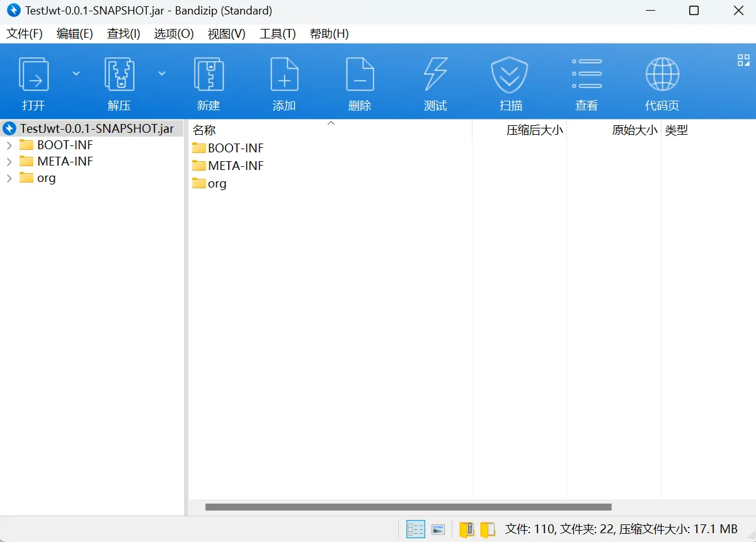Expand the BOOT-INF tree node chevron
This screenshot has height=542, width=756.
point(9,145)
